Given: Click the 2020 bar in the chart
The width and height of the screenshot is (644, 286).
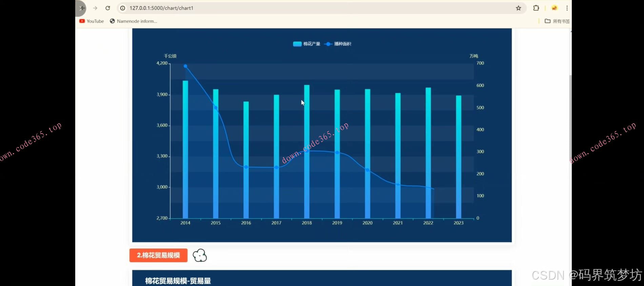Looking at the screenshot, I should (367, 154).
